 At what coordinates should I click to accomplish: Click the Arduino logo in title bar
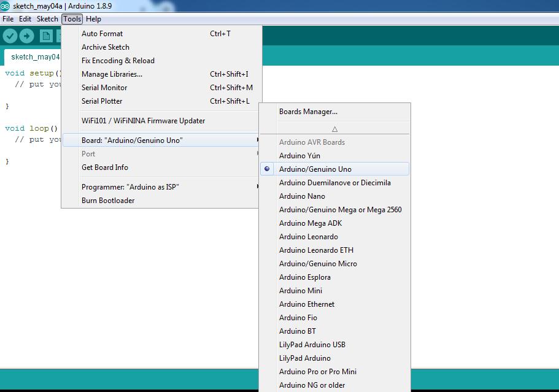(5, 6)
